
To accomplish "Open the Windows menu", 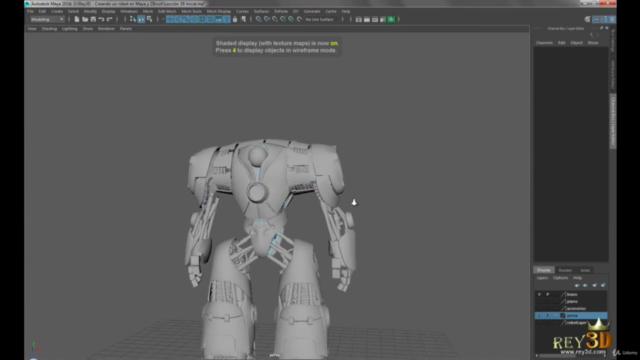I will 129,11.
